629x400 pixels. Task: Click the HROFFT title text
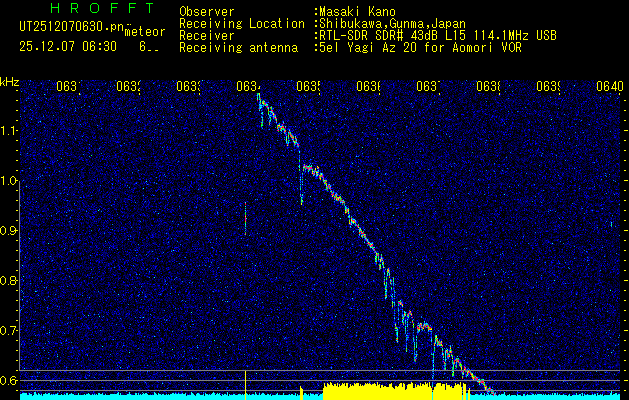coord(103,8)
